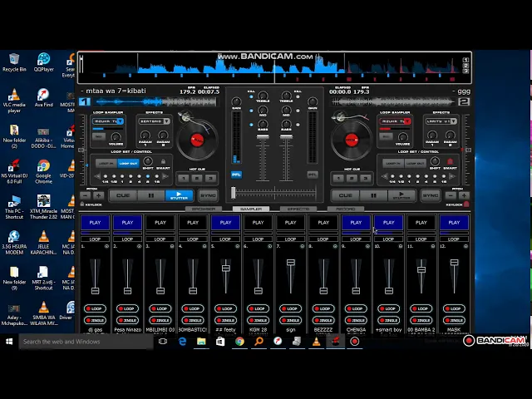Select the 1/4-beat loop on deck 1

(106, 176)
